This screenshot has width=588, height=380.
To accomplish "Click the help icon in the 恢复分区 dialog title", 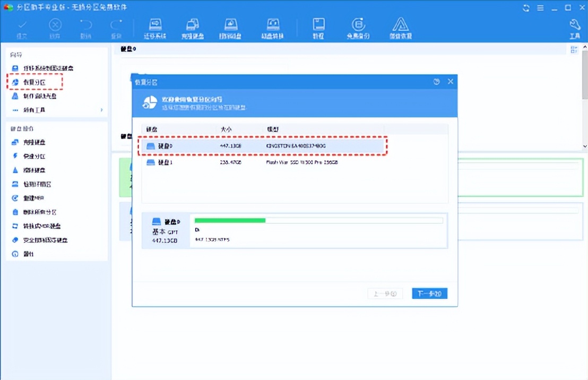I will pyautogui.click(x=437, y=82).
